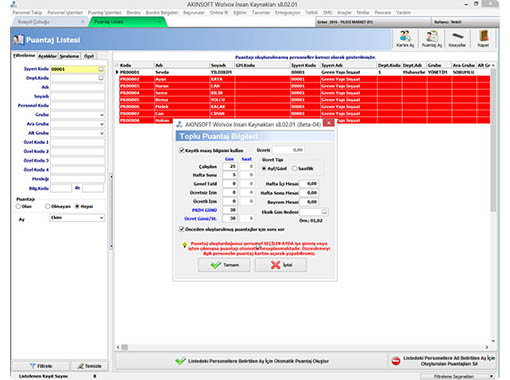Click the Temizle eraser icon

click(x=80, y=366)
